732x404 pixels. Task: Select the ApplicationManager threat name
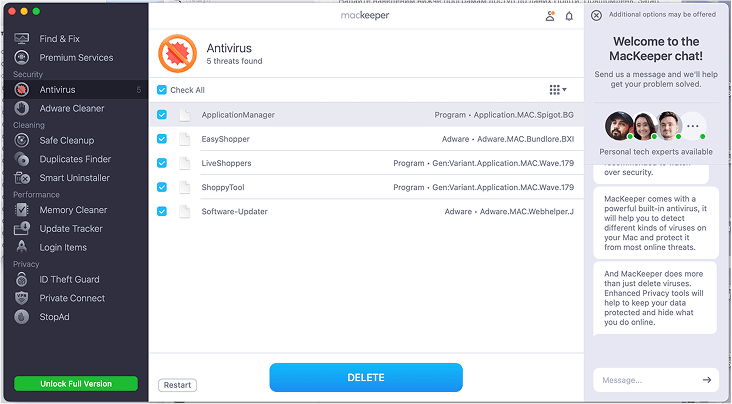(x=238, y=115)
